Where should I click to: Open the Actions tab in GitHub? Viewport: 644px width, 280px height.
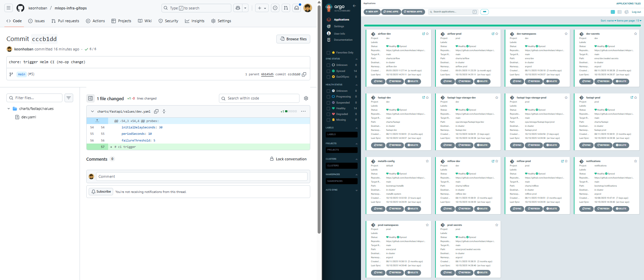tap(95, 21)
